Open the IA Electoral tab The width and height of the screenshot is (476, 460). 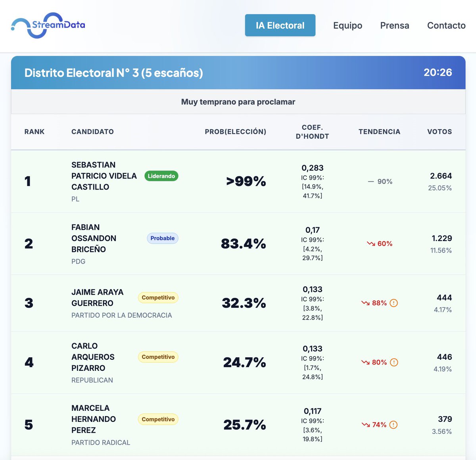280,25
